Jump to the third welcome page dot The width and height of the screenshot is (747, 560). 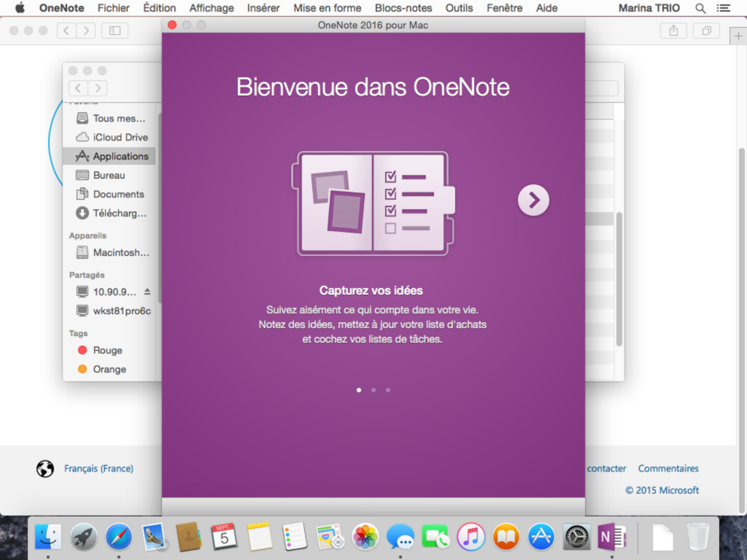388,390
